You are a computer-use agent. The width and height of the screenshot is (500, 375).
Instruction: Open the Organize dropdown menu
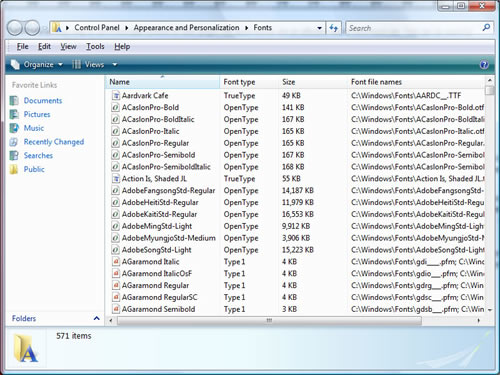pos(37,64)
